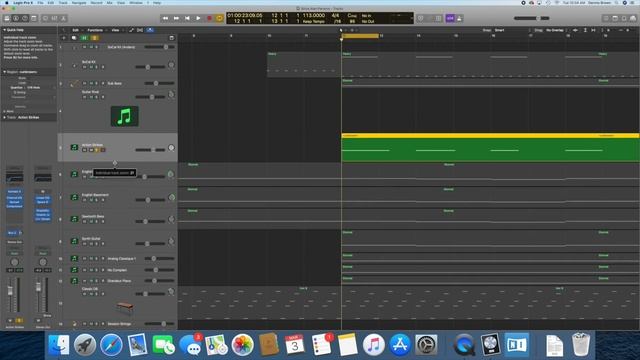Adjust the master volume slider
640x360 pixels.
click(x=532, y=18)
